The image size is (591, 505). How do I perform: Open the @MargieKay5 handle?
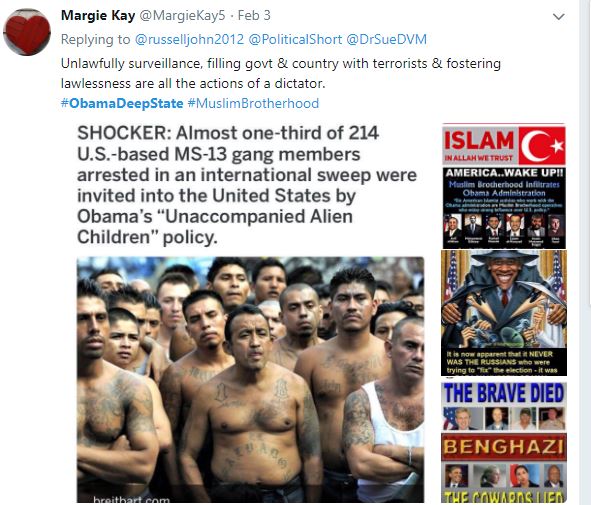point(182,15)
